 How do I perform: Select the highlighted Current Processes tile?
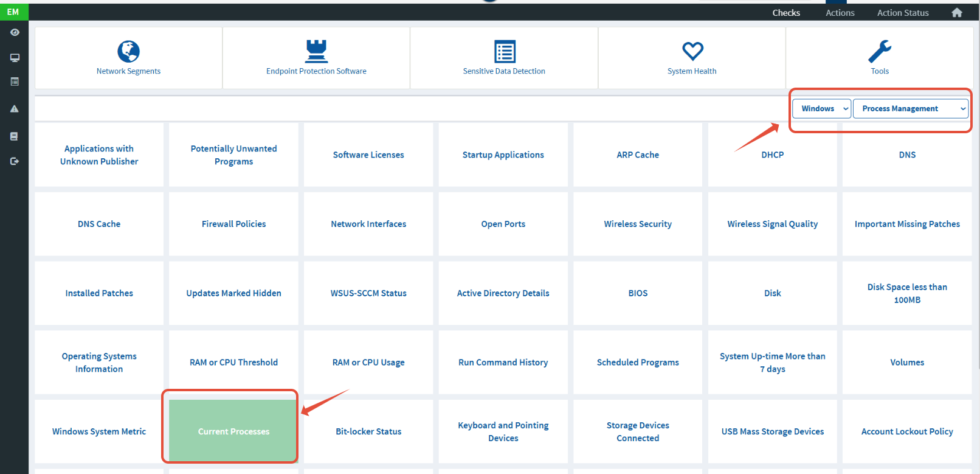[233, 431]
